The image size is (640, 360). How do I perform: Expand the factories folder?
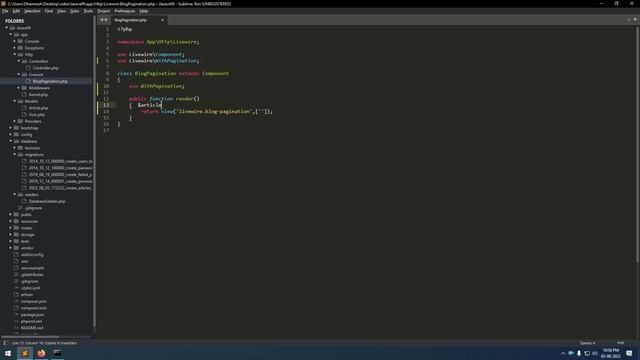15,148
